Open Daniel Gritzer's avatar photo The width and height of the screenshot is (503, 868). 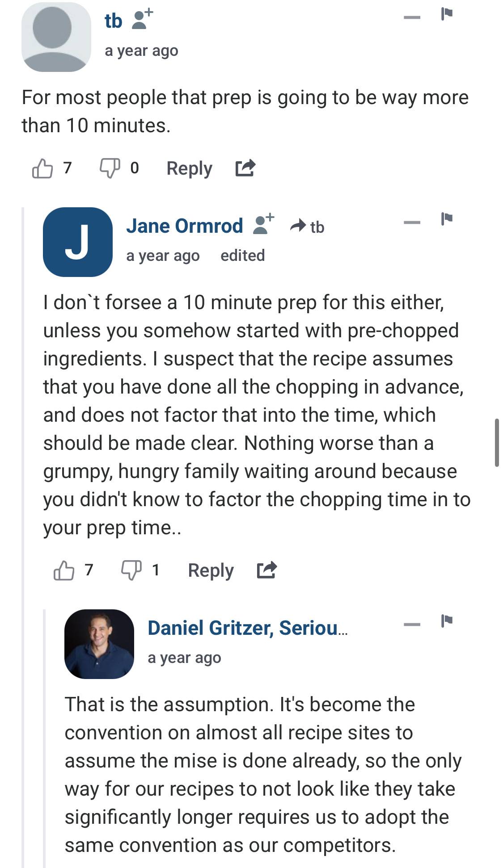[x=99, y=644]
